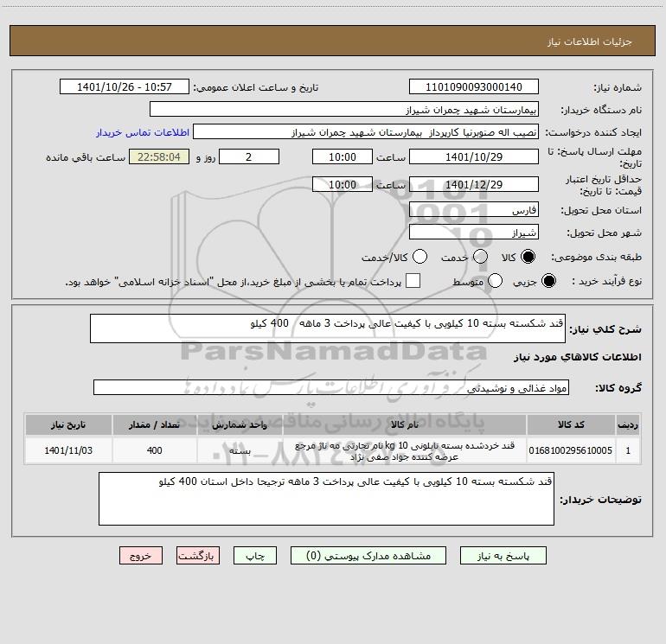
Task: Click the price validity time 10:00 field
Action: (x=343, y=185)
